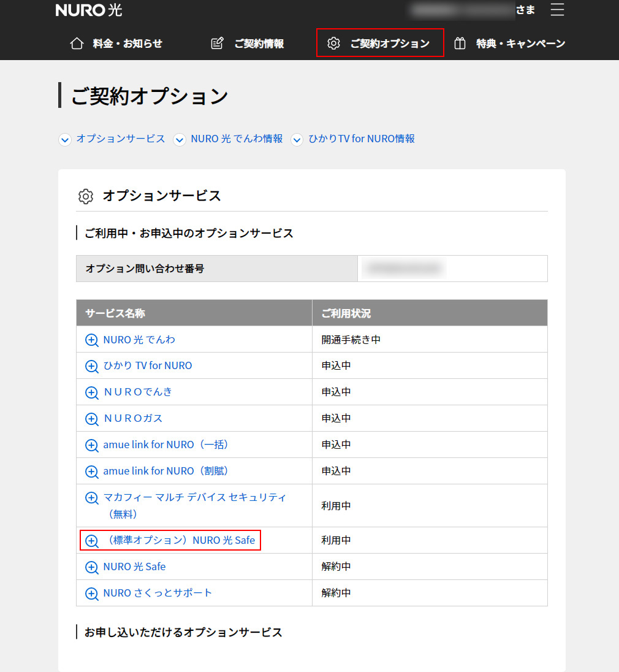Open the NURO さくっとサポート link
The image size is (619, 672).
(158, 593)
